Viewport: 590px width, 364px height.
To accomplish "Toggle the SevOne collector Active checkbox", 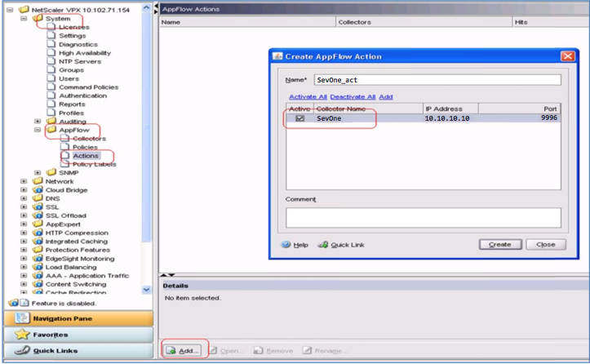I will tap(299, 118).
